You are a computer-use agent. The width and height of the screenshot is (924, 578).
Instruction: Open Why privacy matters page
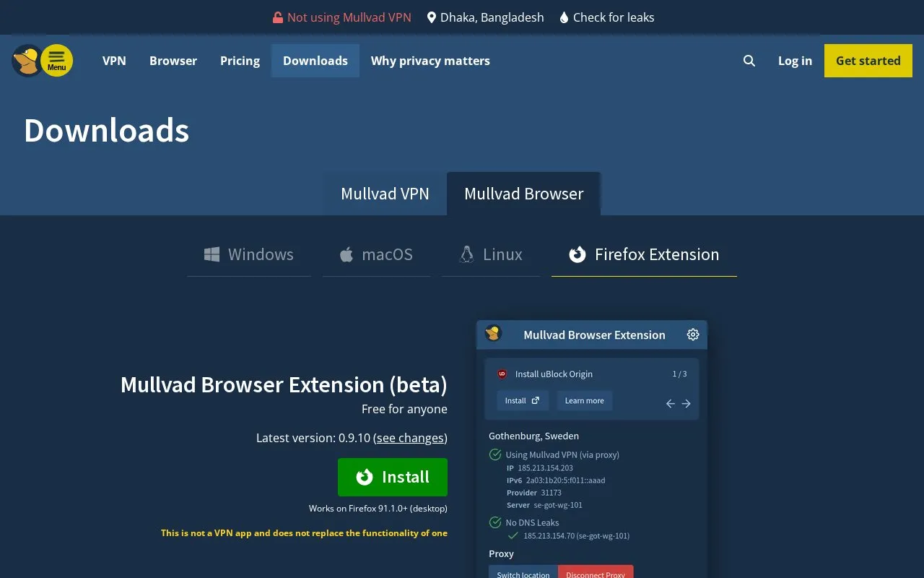point(430,61)
